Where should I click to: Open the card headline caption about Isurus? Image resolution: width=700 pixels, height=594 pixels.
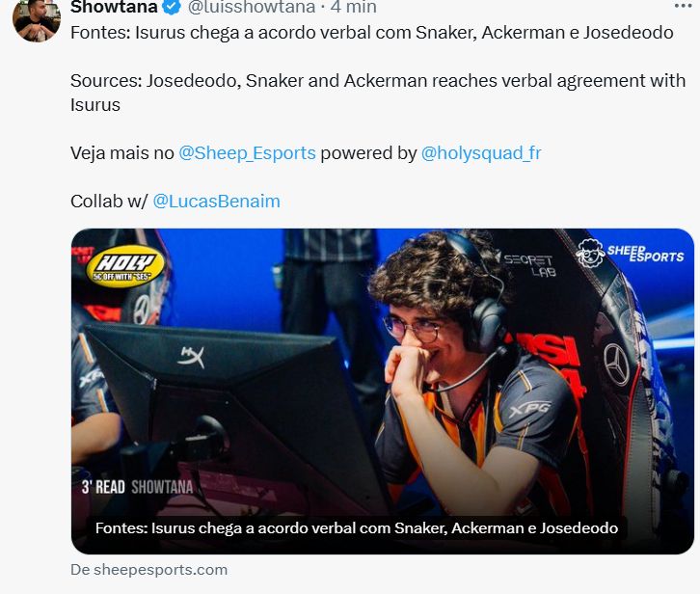[356, 528]
